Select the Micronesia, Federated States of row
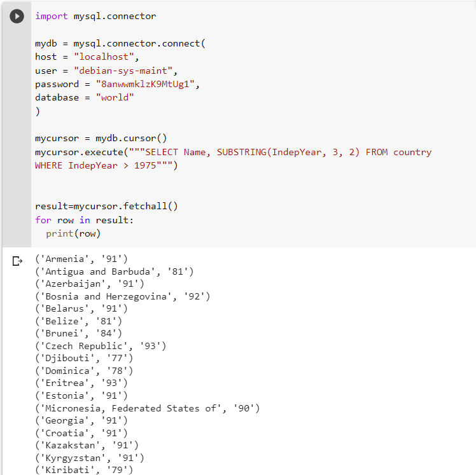 pos(148,408)
